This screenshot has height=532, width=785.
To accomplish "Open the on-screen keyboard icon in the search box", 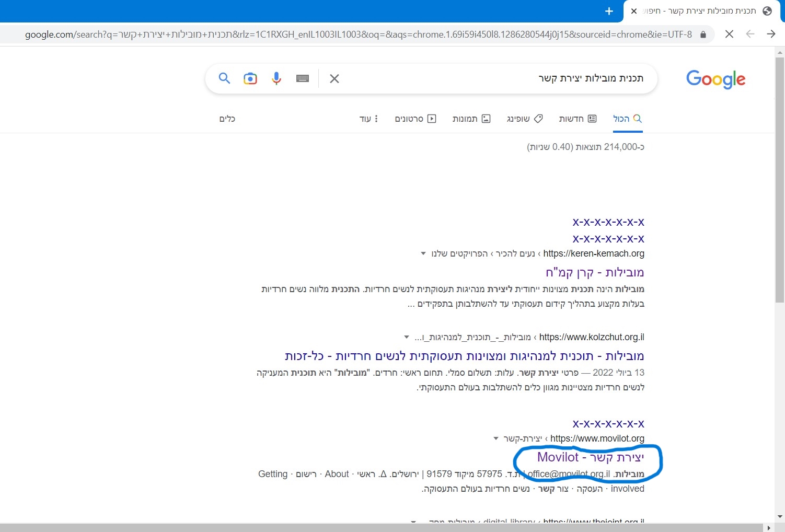I will tap(303, 78).
